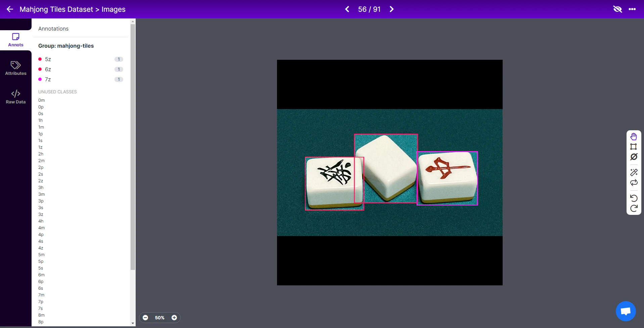Click unused class 2p
The height and width of the screenshot is (328, 644).
[x=41, y=167]
